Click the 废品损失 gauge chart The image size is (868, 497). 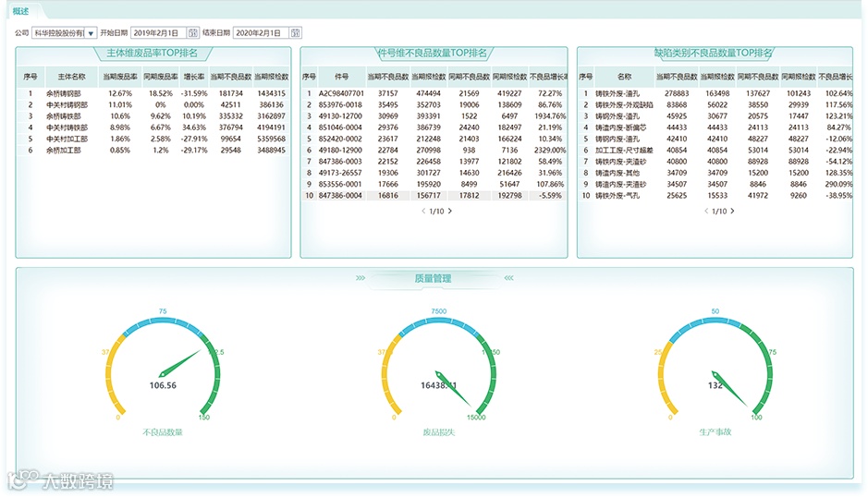pos(438,368)
